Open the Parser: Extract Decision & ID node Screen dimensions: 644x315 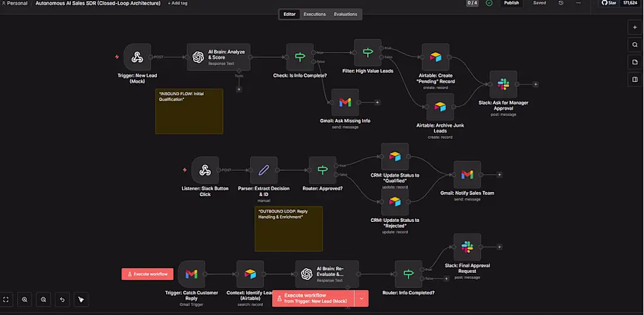click(263, 170)
